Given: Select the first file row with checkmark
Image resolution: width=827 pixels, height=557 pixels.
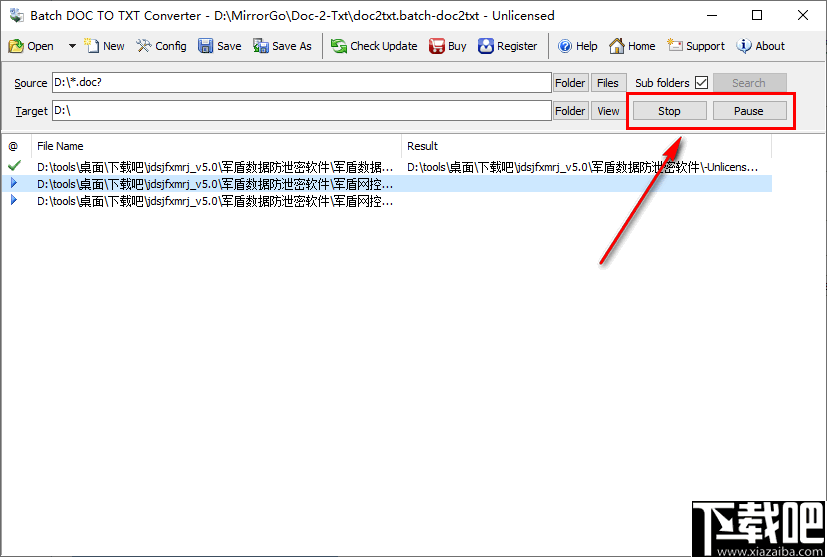Looking at the screenshot, I should coord(387,167).
